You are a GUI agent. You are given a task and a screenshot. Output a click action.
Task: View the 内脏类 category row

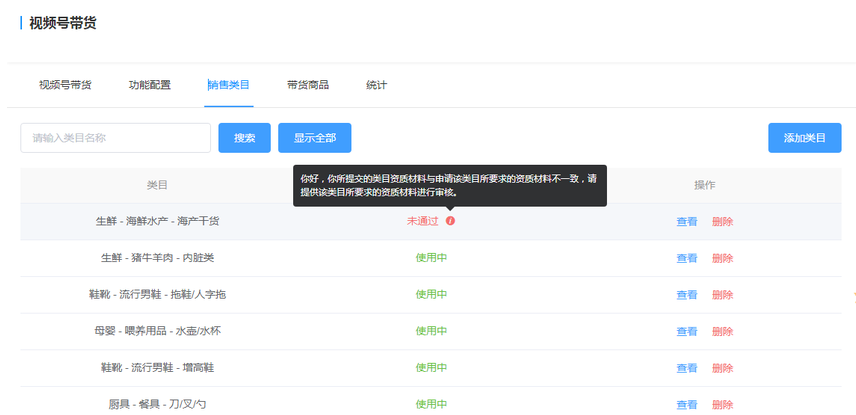click(x=687, y=258)
